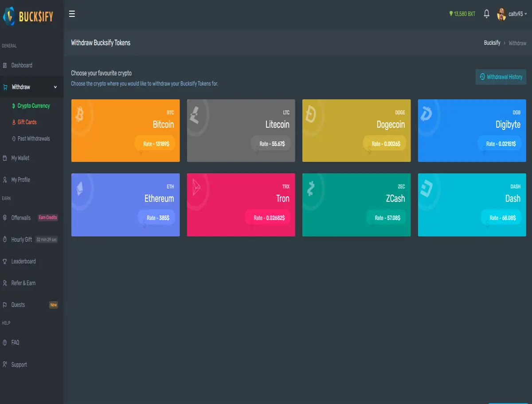Select Gift Cards submenu item
Viewport: 532px width, 404px height.
(27, 122)
